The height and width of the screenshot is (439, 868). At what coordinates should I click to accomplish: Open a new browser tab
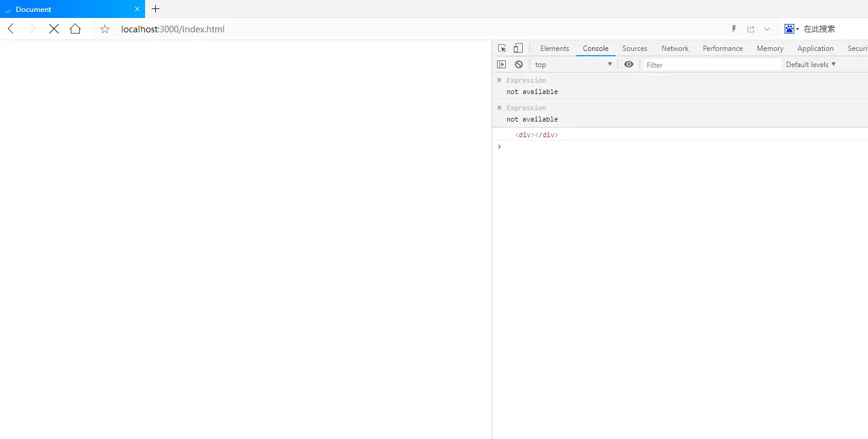pyautogui.click(x=156, y=9)
